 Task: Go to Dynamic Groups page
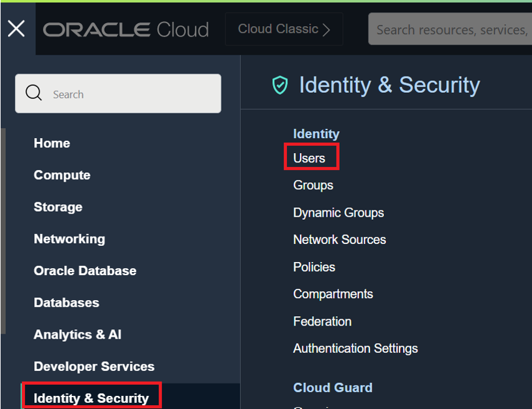(x=338, y=213)
